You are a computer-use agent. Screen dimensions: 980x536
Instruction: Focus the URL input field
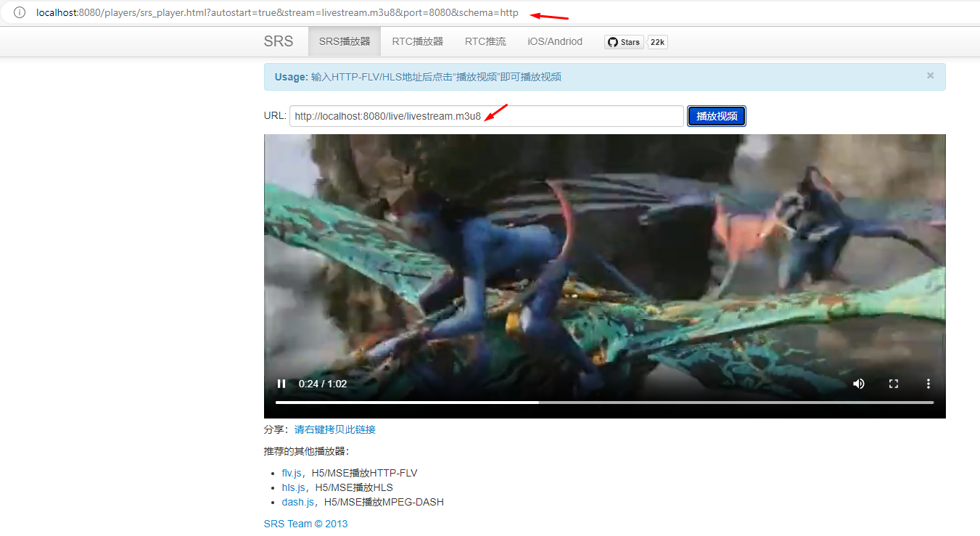(487, 116)
